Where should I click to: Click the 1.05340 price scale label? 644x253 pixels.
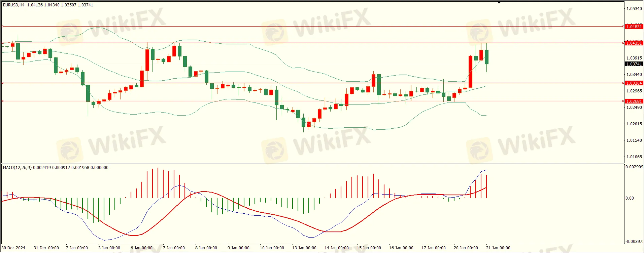click(x=634, y=9)
